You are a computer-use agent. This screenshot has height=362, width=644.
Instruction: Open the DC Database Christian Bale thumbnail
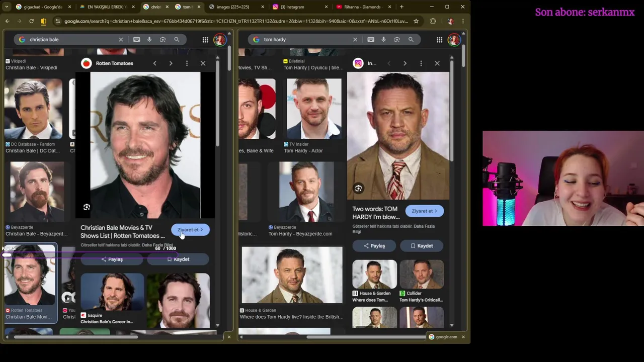pos(33,109)
